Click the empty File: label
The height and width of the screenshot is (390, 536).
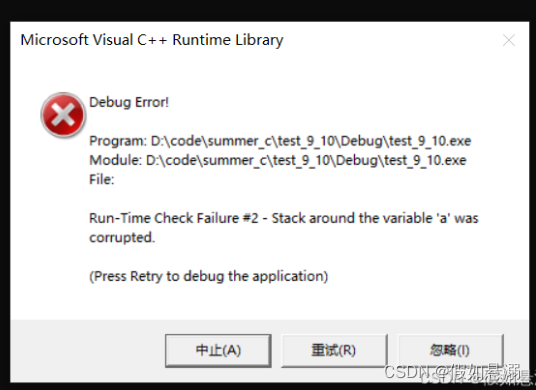point(102,179)
